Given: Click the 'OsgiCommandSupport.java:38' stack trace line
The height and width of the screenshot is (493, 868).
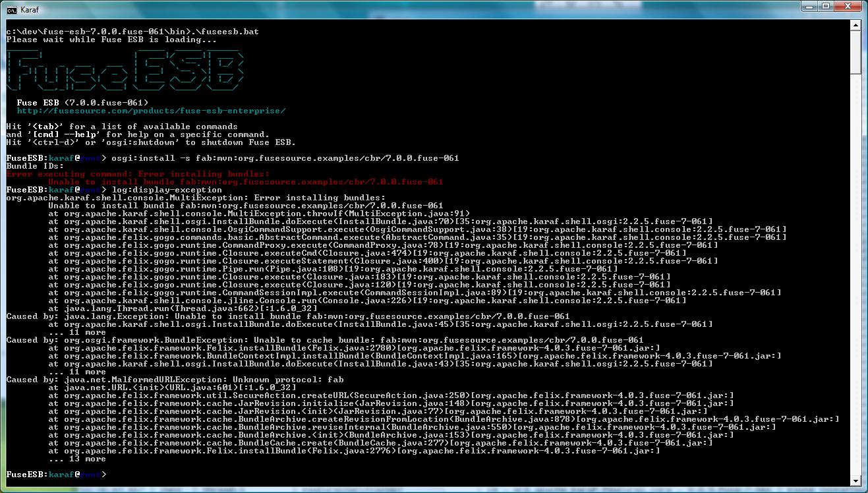Looking at the screenshot, I should pyautogui.click(x=417, y=229).
